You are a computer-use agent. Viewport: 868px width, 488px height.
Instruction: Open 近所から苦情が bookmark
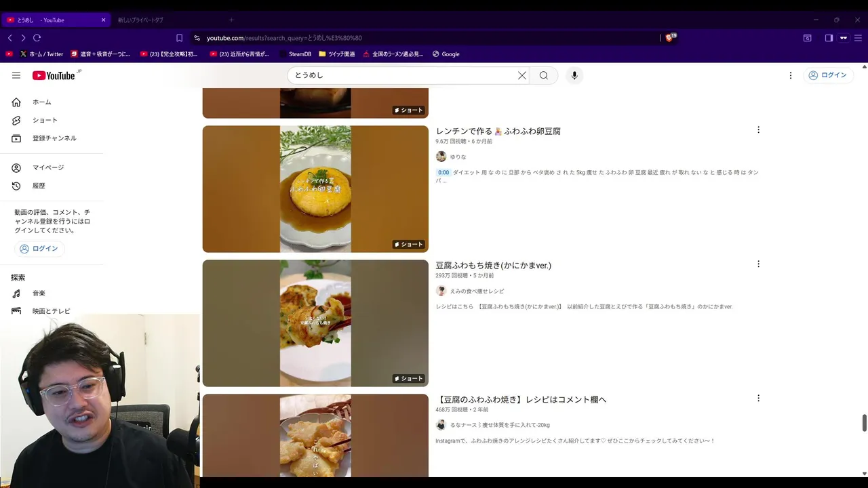click(x=239, y=54)
